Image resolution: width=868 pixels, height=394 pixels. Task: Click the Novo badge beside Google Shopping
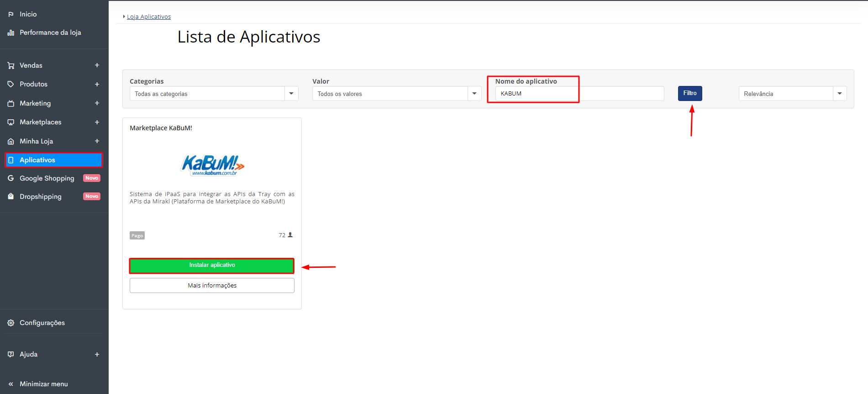tap(92, 178)
